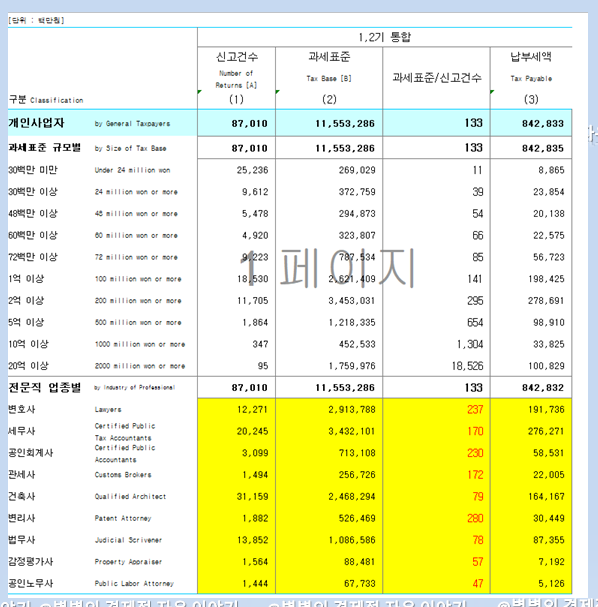Click the 3,453,031 tax base cell
This screenshot has width=598, height=607.
pos(351,300)
